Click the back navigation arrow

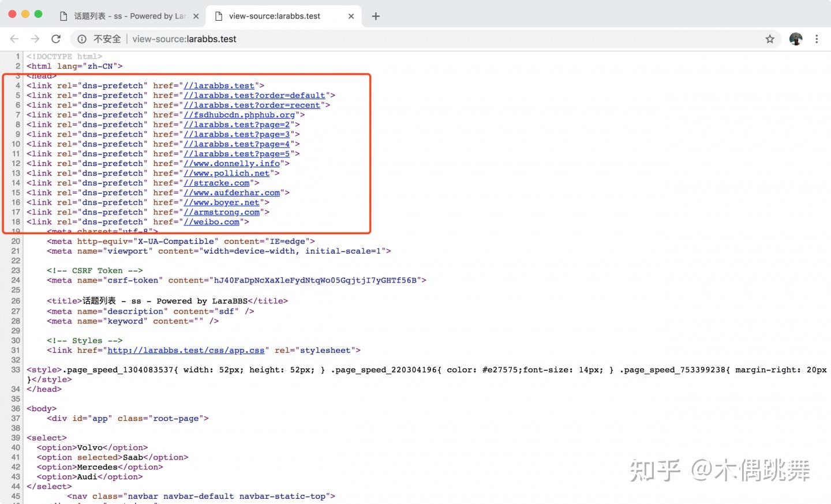click(14, 39)
